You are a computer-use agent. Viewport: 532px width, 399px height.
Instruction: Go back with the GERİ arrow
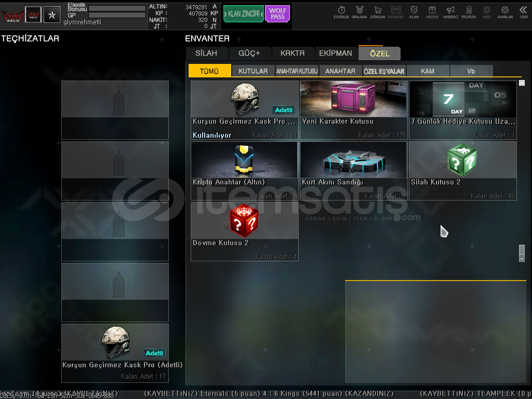[x=524, y=12]
